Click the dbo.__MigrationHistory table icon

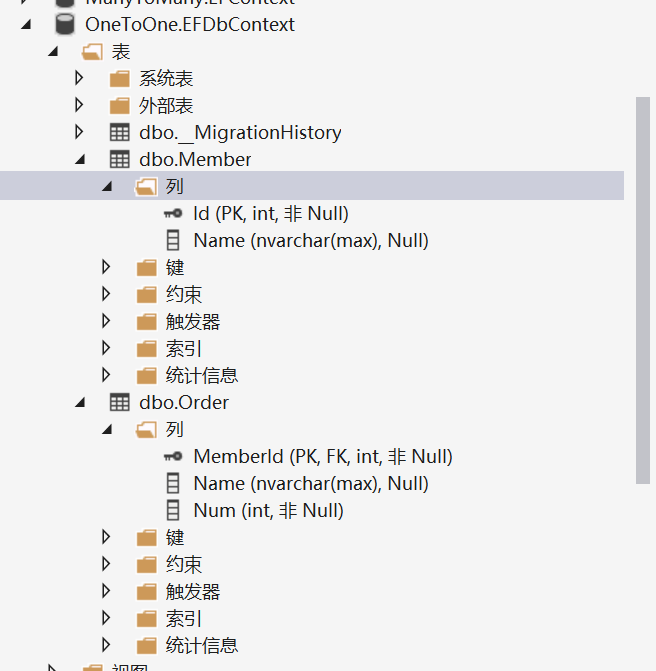119,132
